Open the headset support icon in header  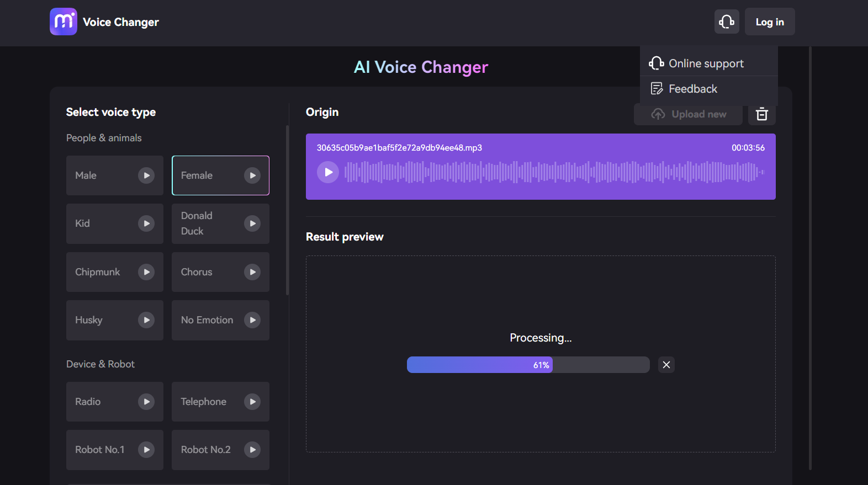[x=727, y=22]
